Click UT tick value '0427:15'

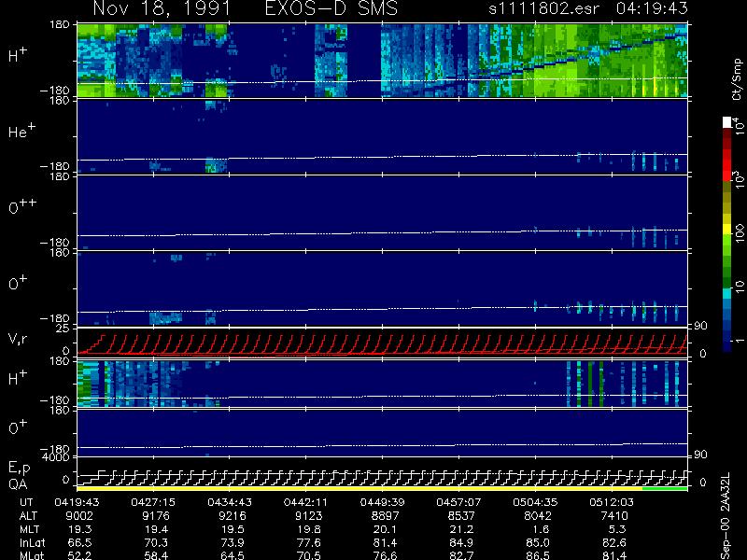click(x=153, y=502)
